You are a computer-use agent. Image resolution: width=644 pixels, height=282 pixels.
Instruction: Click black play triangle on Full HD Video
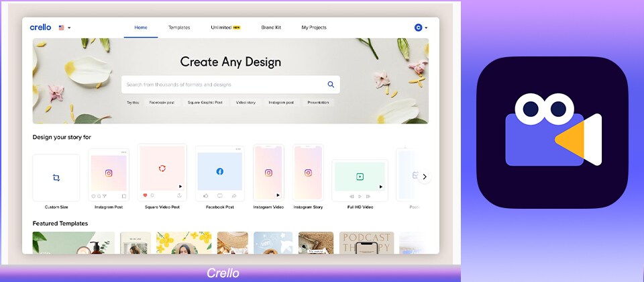point(381,187)
